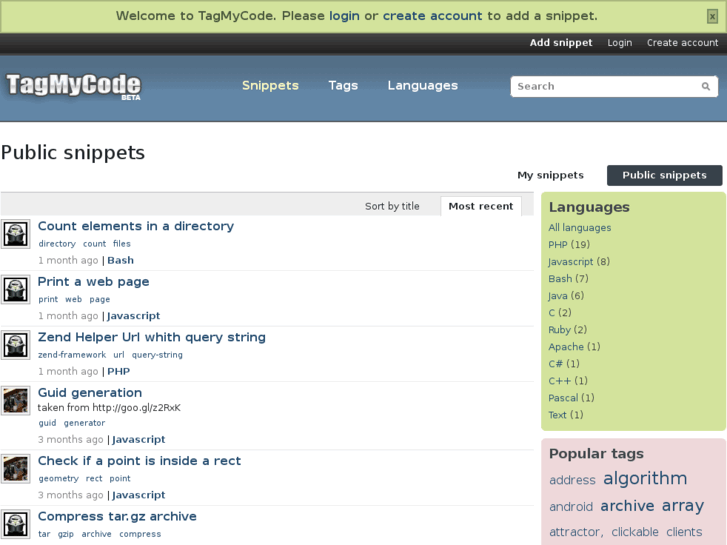Click the count tag
Image resolution: width=727 pixels, height=545 pixels.
95,244
